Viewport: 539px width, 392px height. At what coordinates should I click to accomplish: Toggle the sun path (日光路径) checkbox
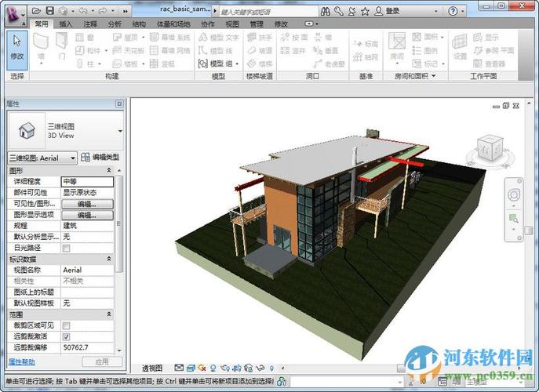(66, 248)
